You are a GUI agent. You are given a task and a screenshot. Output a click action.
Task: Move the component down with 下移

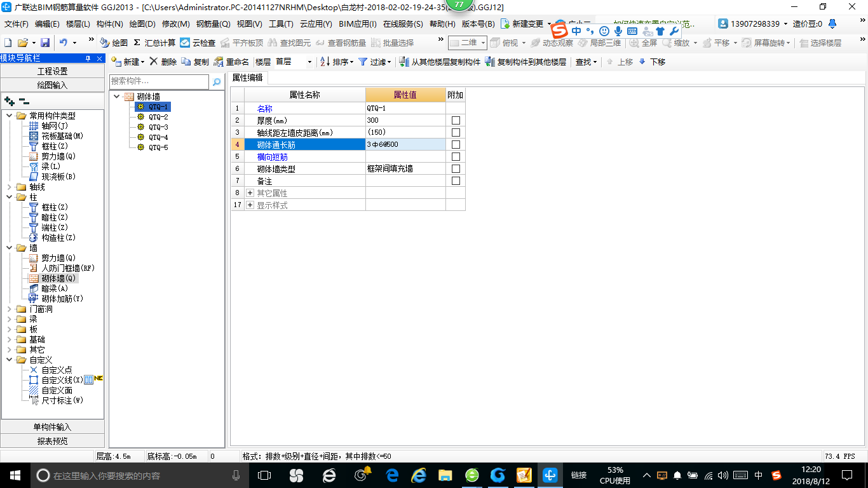[652, 62]
